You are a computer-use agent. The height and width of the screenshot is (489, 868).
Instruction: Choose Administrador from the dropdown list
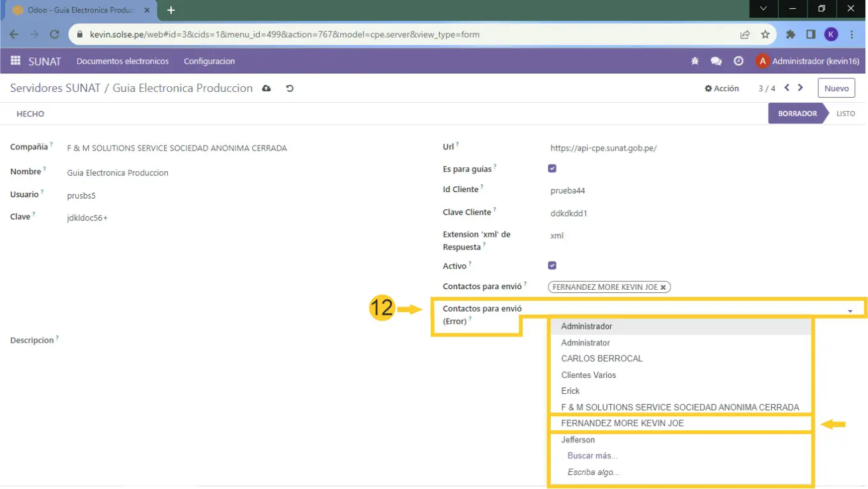[x=681, y=326]
